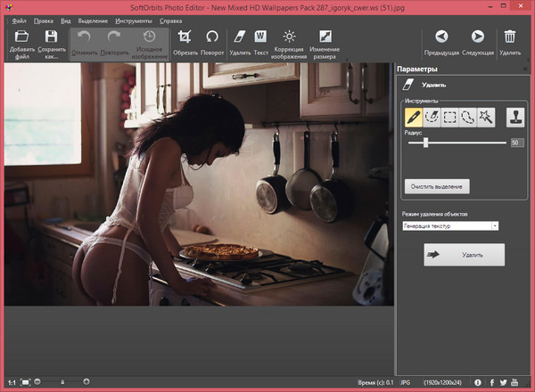Image resolution: width=535 pixels, height=392 pixels.
Task: Go to Следующая image arrow
Action: 477,37
